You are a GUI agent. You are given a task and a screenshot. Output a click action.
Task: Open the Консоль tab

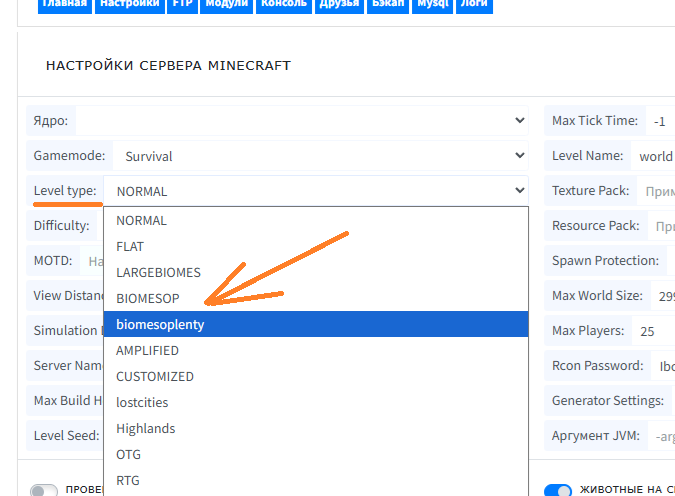click(x=284, y=5)
